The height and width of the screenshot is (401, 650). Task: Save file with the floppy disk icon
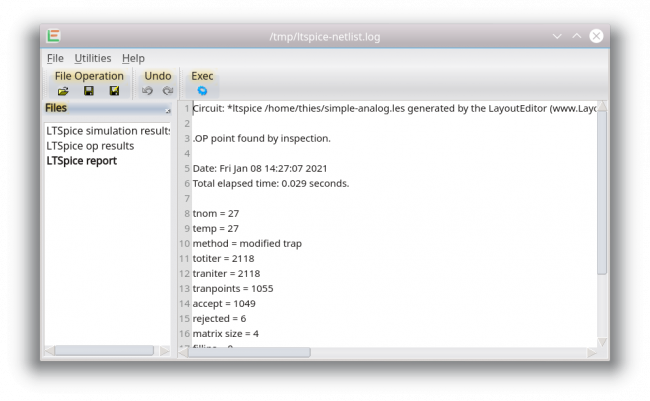(x=89, y=91)
